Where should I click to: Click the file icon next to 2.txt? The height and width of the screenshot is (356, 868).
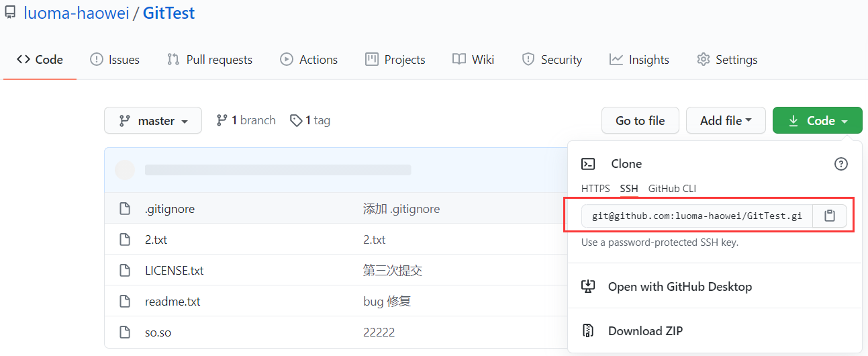click(x=124, y=240)
